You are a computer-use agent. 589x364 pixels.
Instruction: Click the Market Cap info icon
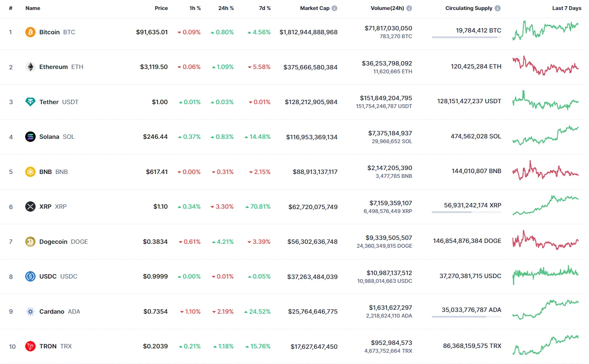(334, 8)
